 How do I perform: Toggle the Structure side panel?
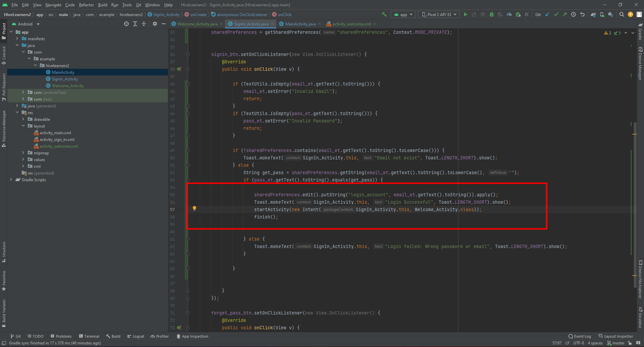pos(4,252)
